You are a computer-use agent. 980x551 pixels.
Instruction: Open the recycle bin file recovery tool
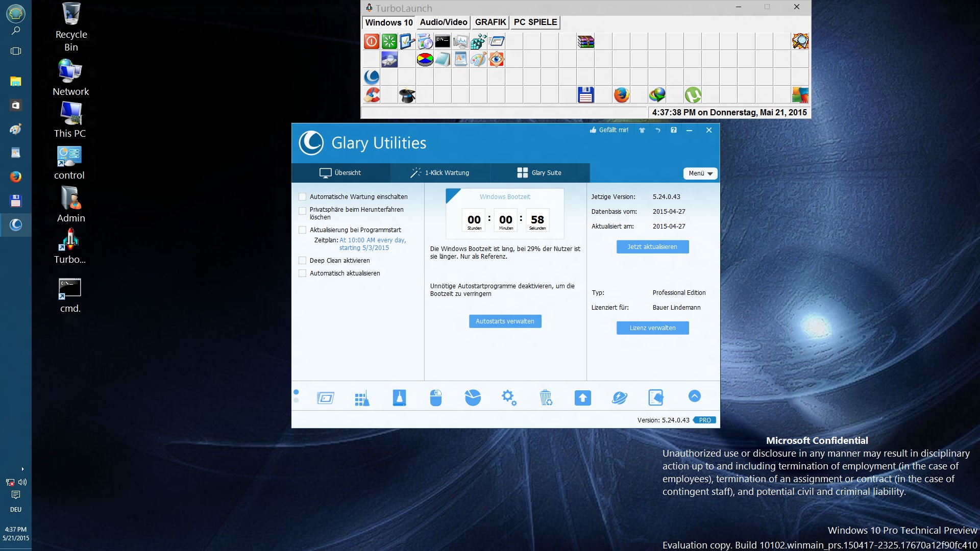[x=546, y=397]
